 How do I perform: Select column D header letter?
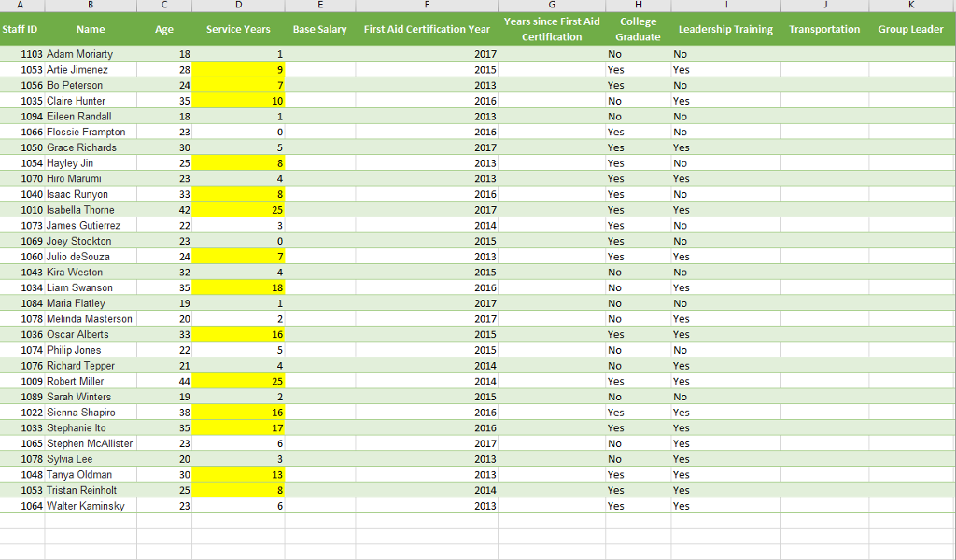(x=238, y=5)
